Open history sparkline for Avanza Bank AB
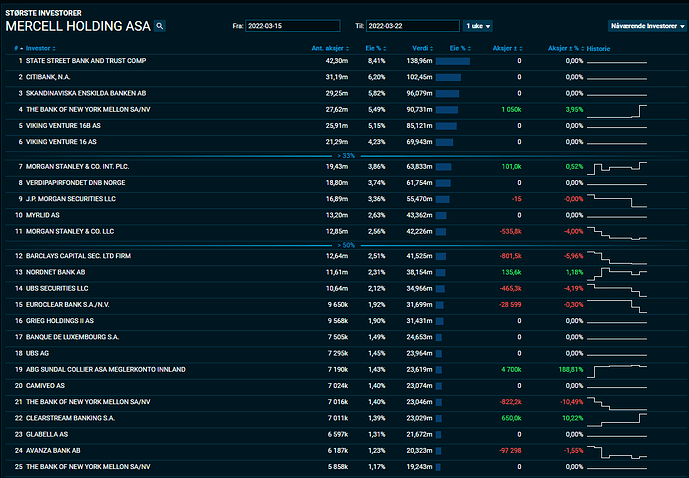Viewport: 689px width, 478px height. 617,452
